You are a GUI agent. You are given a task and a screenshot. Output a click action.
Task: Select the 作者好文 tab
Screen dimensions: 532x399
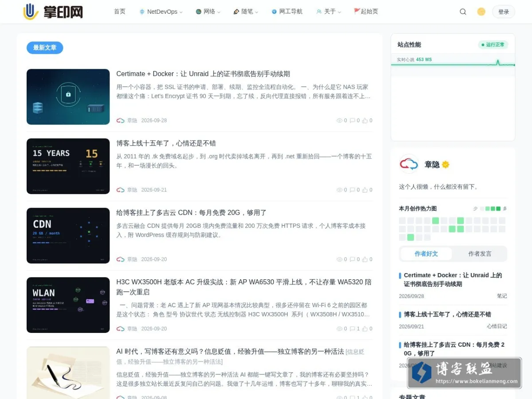coord(426,254)
